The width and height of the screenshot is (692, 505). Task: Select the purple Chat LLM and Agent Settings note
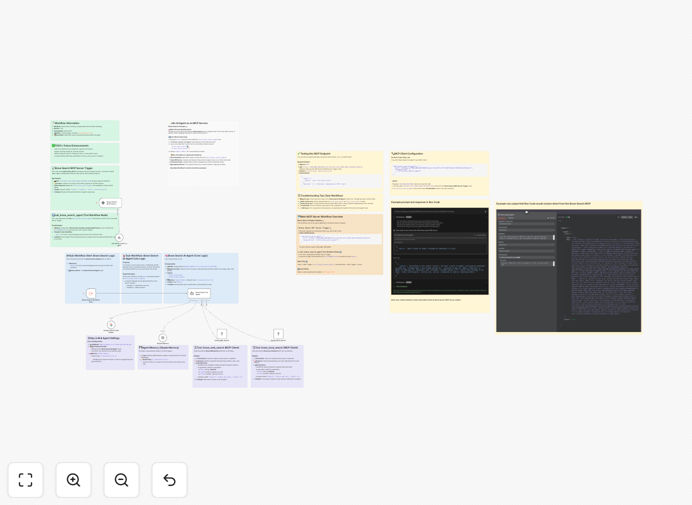pos(110,352)
